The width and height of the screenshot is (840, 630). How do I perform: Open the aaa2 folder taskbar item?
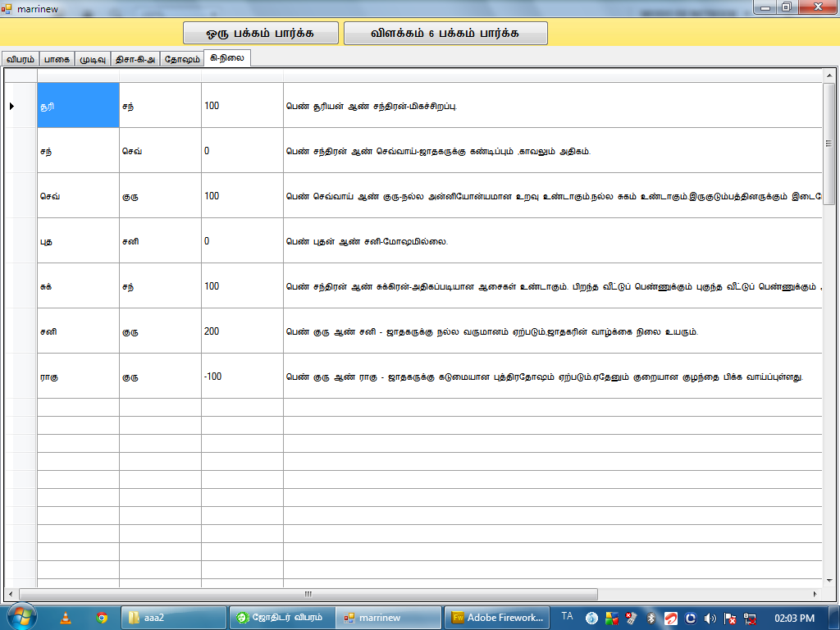point(173,618)
